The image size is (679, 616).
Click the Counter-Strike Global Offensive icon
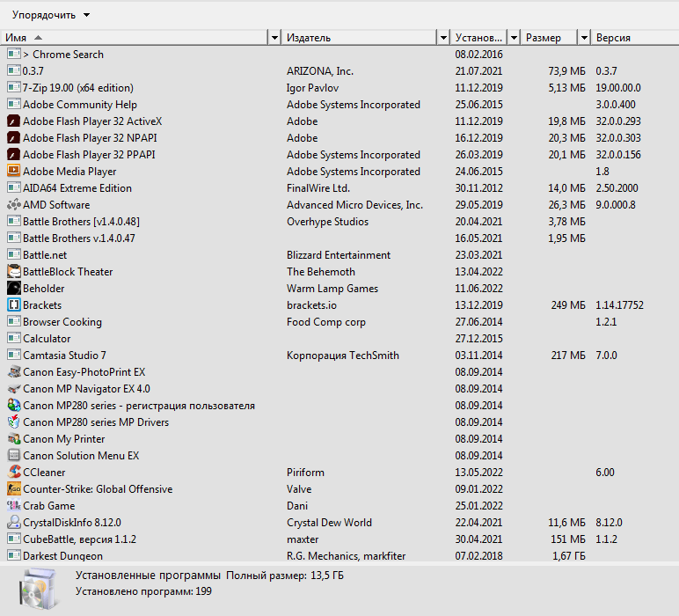(14, 488)
